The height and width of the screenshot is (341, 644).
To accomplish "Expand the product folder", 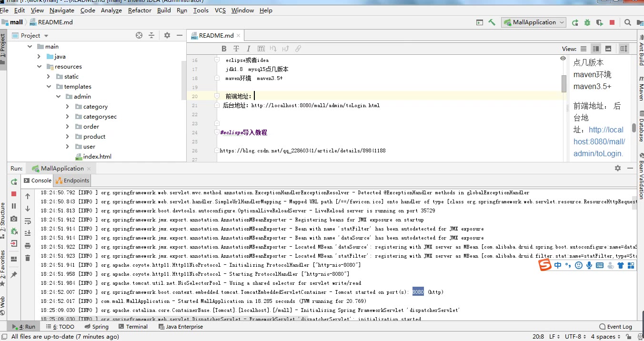I will 68,137.
